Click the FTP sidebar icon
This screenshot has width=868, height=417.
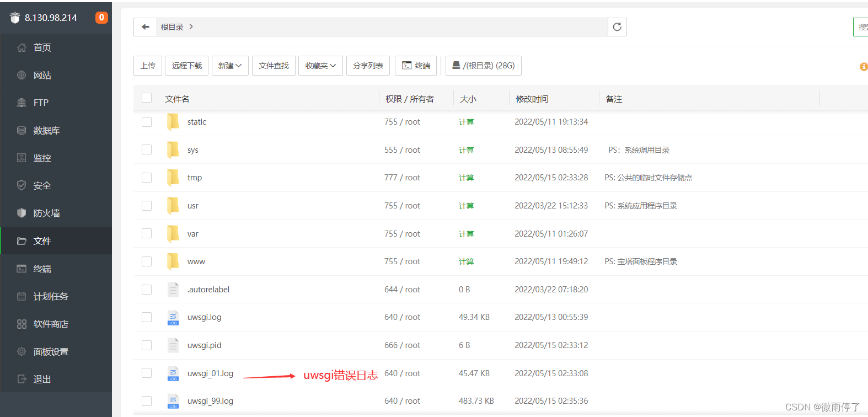[22, 103]
